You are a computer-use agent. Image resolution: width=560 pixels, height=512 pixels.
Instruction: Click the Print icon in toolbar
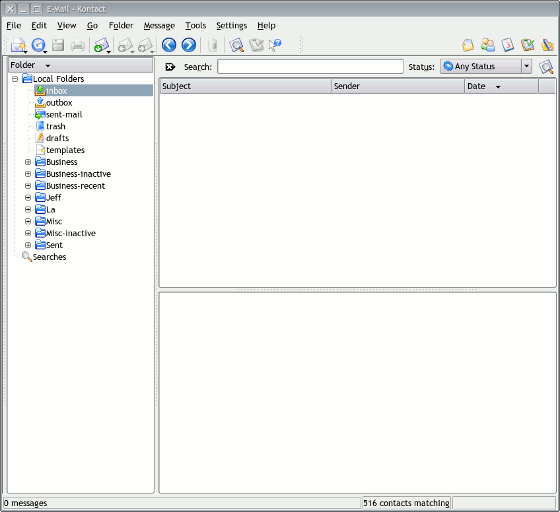[78, 45]
